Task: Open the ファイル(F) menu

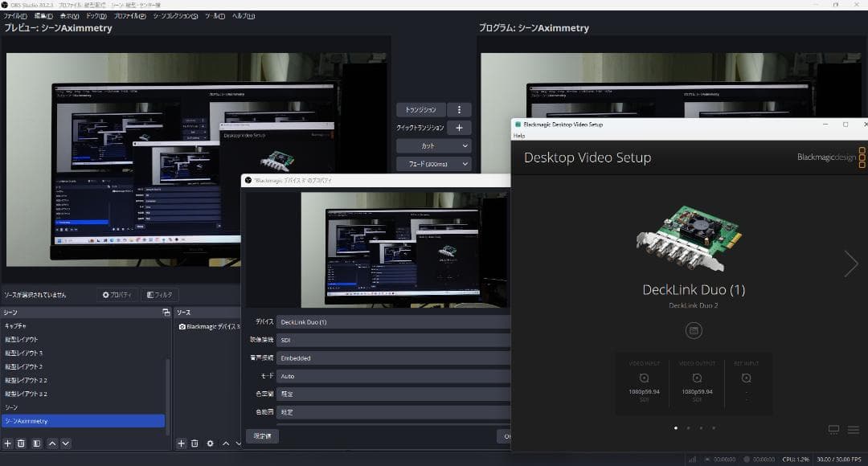Action: 15,16
